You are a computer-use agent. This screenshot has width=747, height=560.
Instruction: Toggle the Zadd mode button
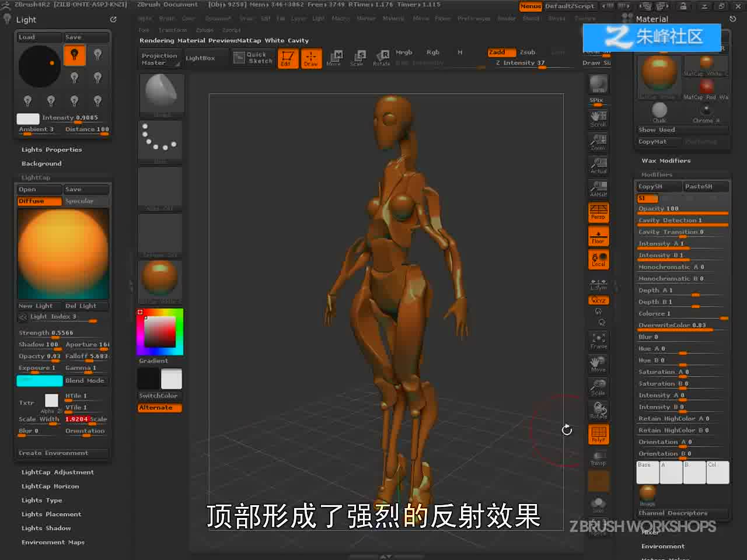click(x=502, y=52)
